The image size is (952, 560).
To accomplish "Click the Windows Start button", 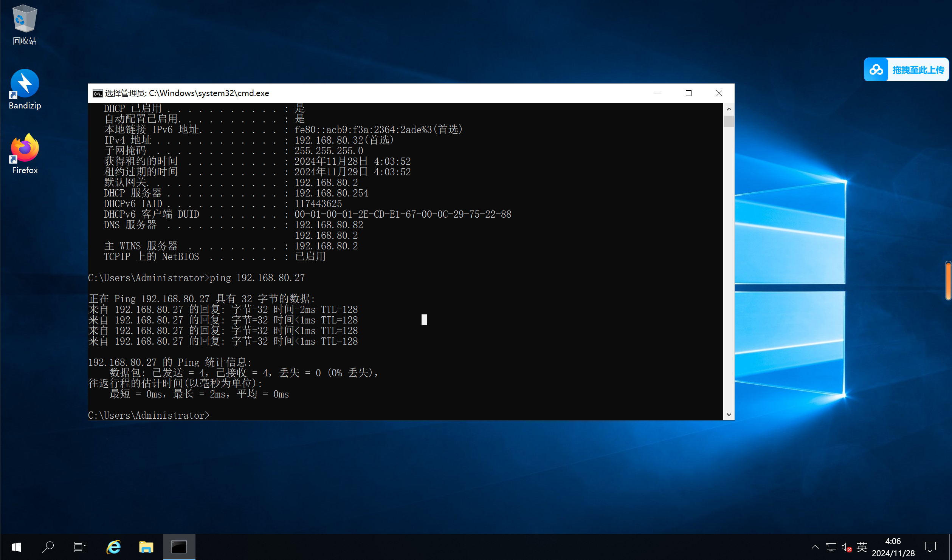I will [16, 547].
